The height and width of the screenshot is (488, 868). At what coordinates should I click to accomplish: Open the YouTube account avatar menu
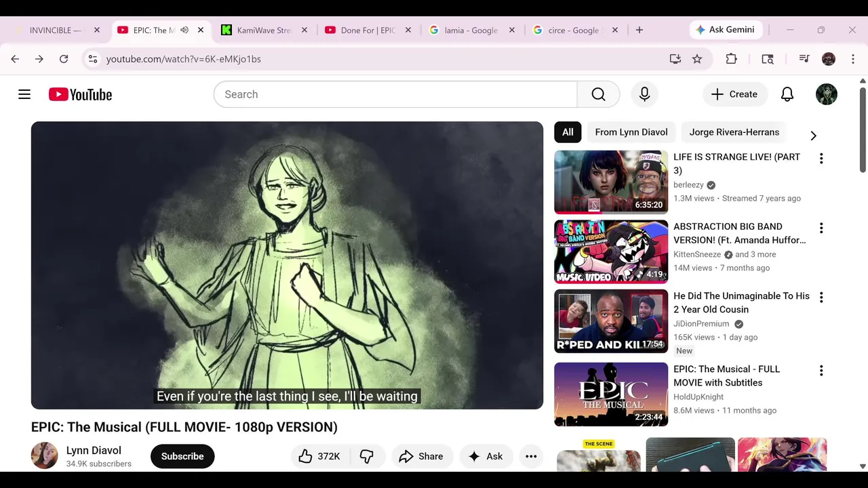[826, 94]
